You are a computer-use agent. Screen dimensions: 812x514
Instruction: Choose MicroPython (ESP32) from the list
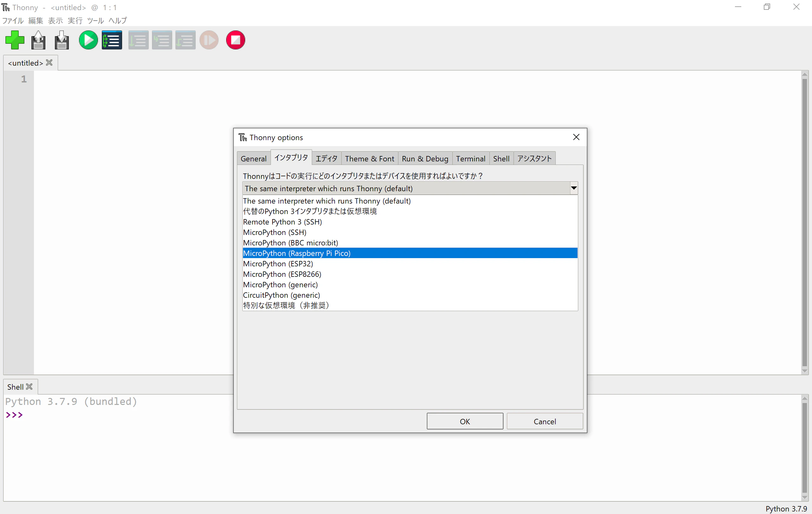pyautogui.click(x=410, y=264)
